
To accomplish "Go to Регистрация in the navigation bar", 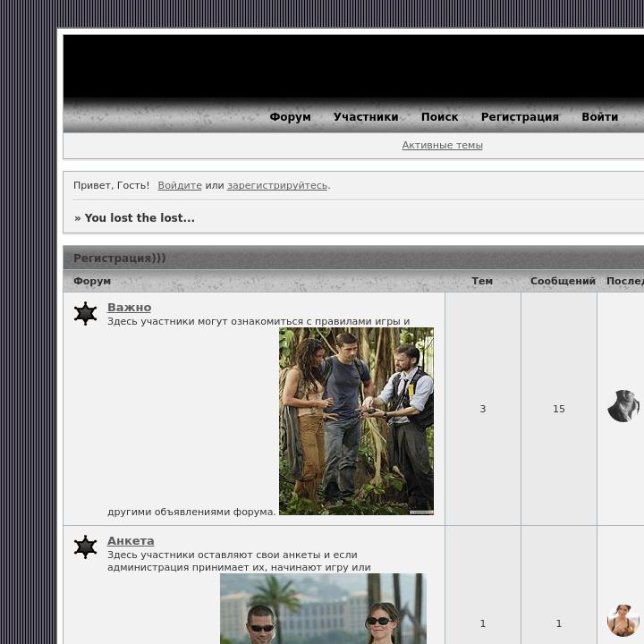I will click(520, 117).
